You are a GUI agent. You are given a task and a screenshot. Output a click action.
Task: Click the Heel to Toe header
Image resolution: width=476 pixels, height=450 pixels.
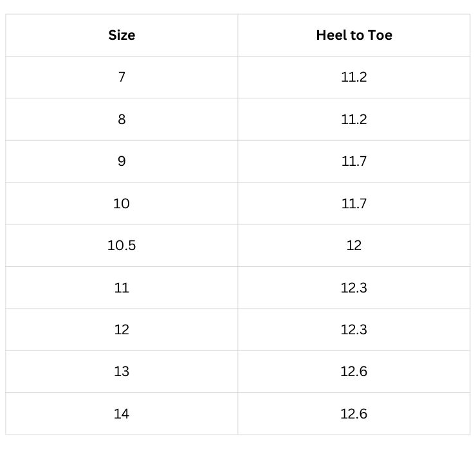coord(354,35)
